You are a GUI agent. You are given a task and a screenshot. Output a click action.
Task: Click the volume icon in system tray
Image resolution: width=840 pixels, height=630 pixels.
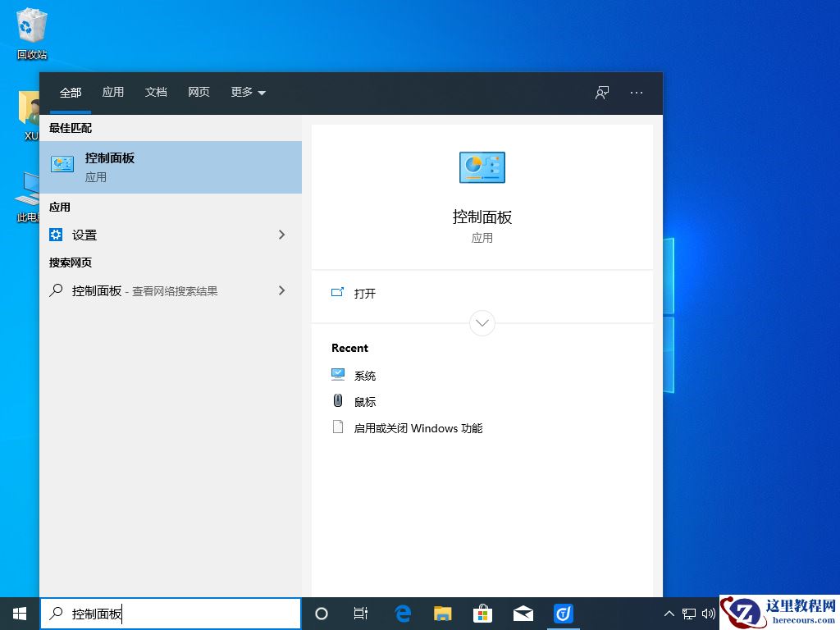pyautogui.click(x=709, y=613)
